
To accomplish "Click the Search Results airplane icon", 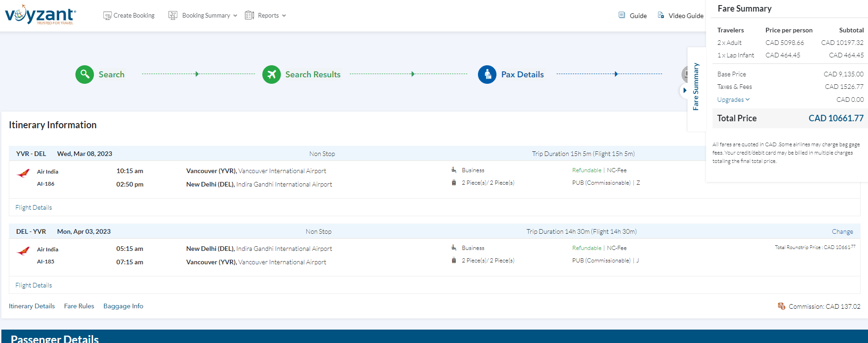I will pos(272,74).
